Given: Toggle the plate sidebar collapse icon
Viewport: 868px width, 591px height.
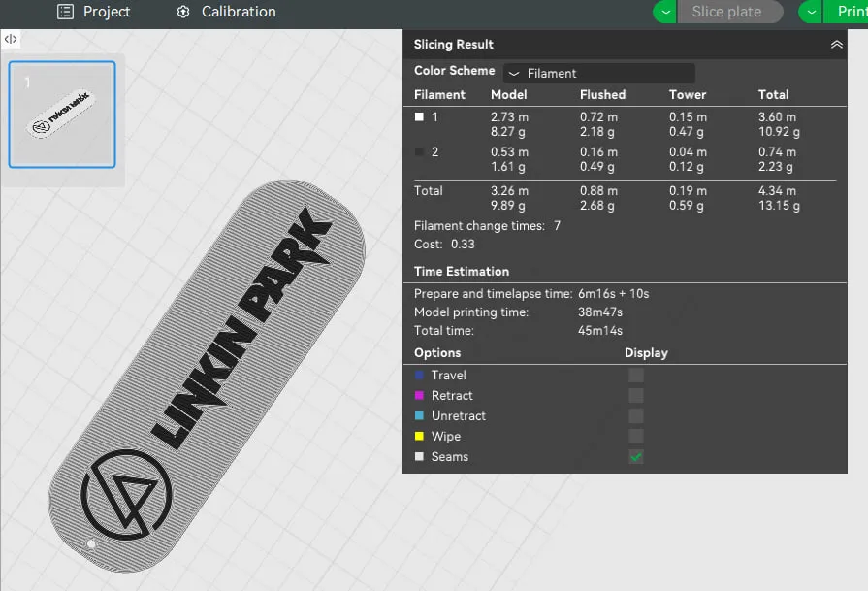Looking at the screenshot, I should pos(11,39).
